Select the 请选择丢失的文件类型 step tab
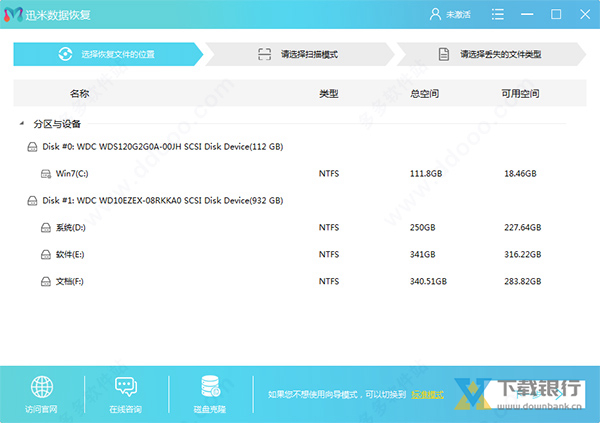The width and height of the screenshot is (600, 423). pos(491,54)
